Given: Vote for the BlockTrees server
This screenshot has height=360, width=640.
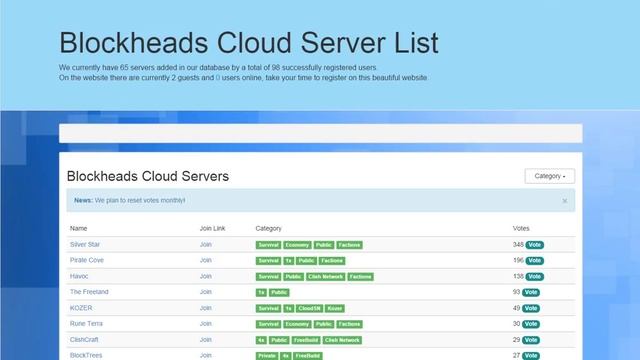Looking at the screenshot, I should (x=531, y=356).
